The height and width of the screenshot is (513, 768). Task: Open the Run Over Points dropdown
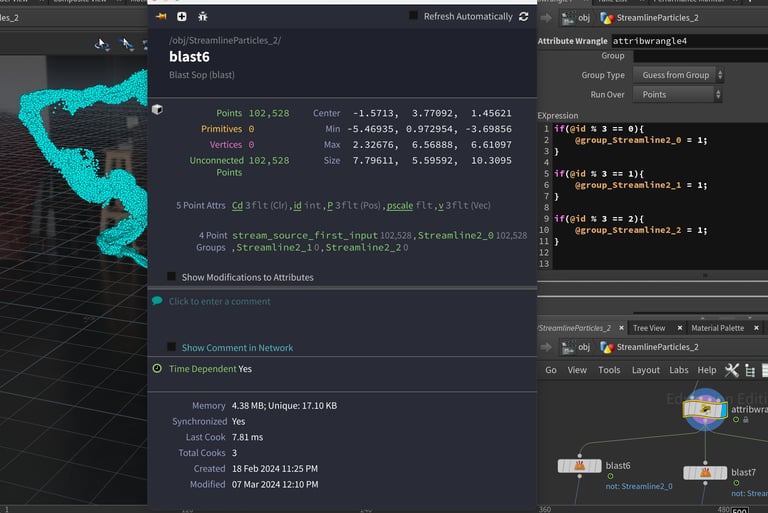pyautogui.click(x=678, y=95)
